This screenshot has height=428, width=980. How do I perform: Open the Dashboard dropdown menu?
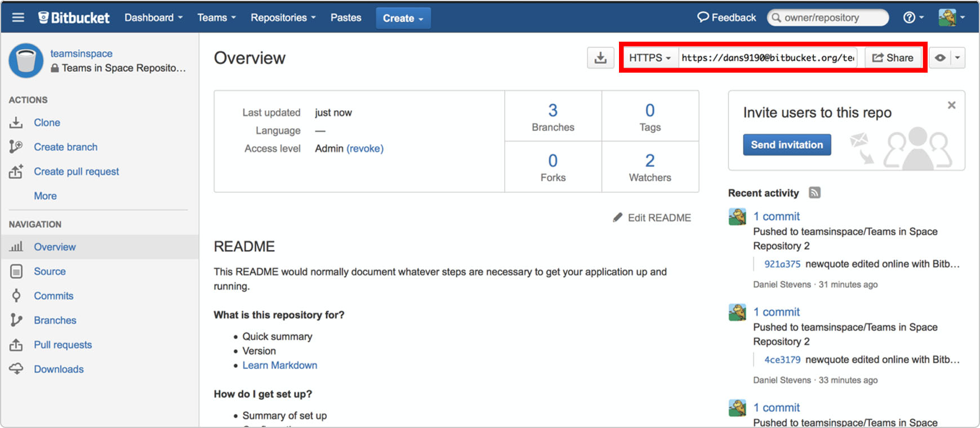154,17
